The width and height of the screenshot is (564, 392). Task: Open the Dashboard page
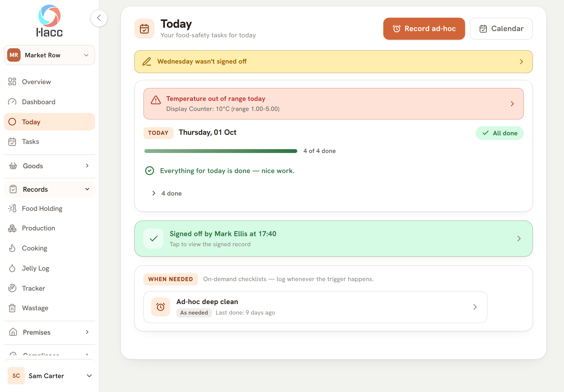[49, 102]
